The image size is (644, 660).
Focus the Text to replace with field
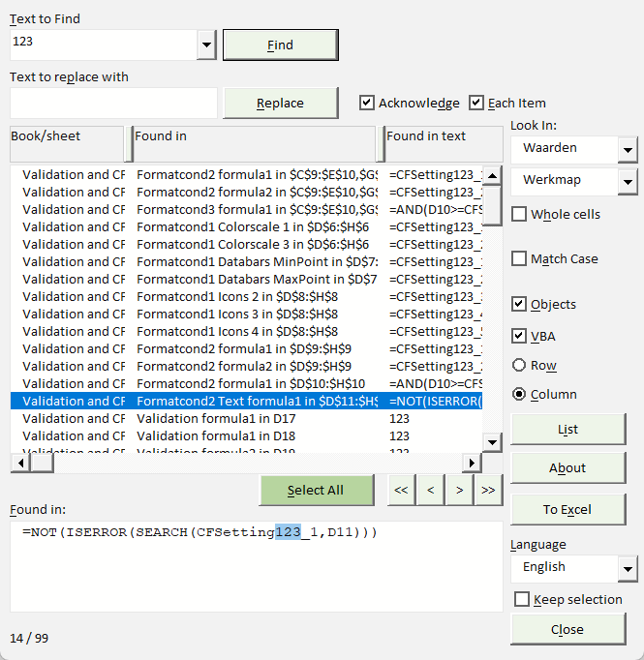[113, 104]
